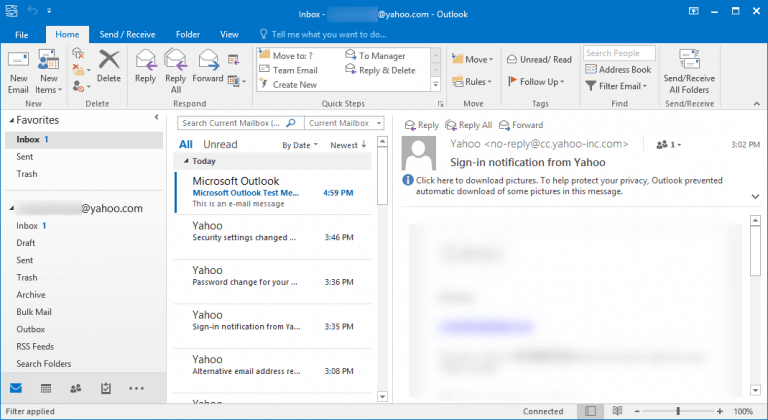Open the Ribbon Display Options
The image size is (768, 420).
[694, 11]
